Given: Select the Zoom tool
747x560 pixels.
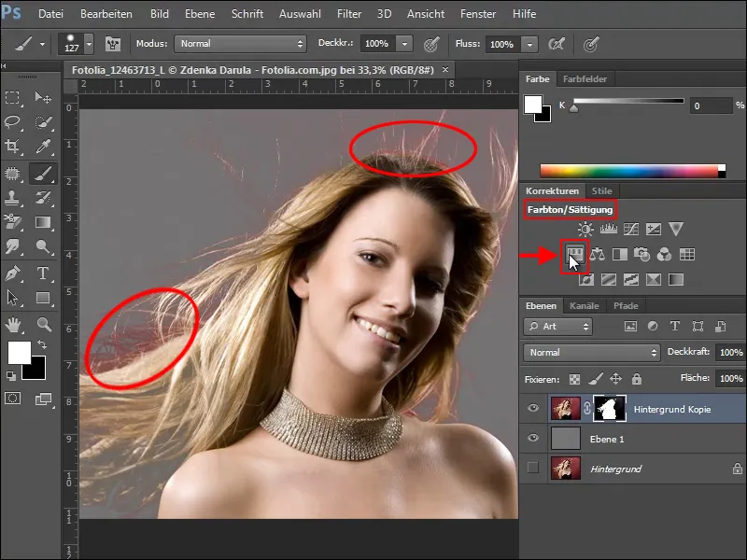Looking at the screenshot, I should pos(44,325).
